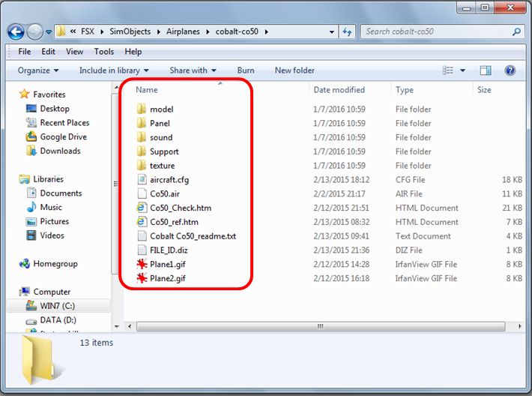
Task: Expand the arrow after Airplanes breadcrumb
Action: (x=208, y=32)
